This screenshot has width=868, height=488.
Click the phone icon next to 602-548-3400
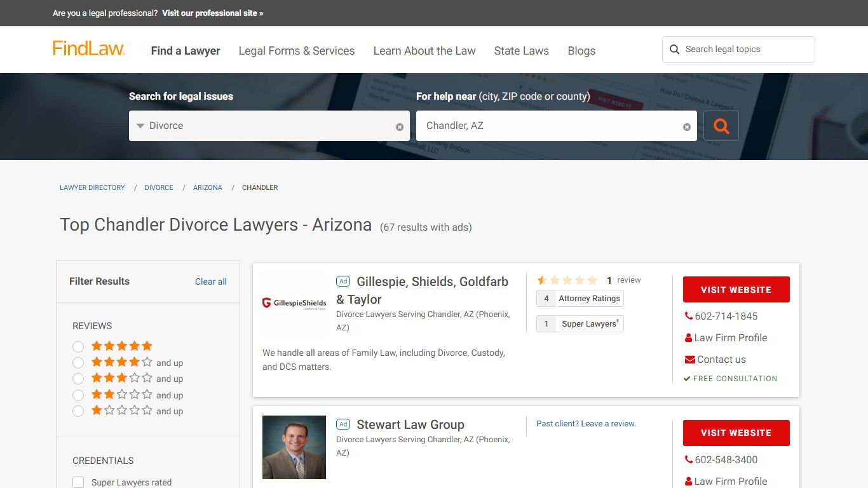tap(689, 459)
